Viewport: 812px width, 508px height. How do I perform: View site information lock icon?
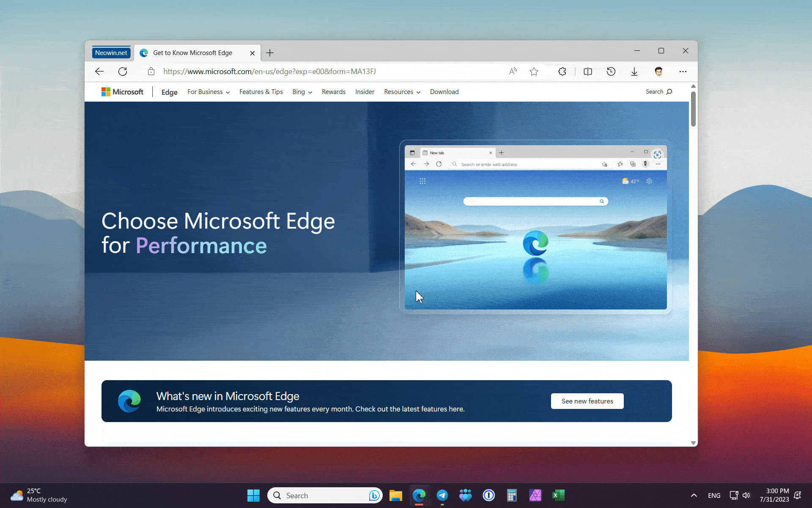[151, 72]
